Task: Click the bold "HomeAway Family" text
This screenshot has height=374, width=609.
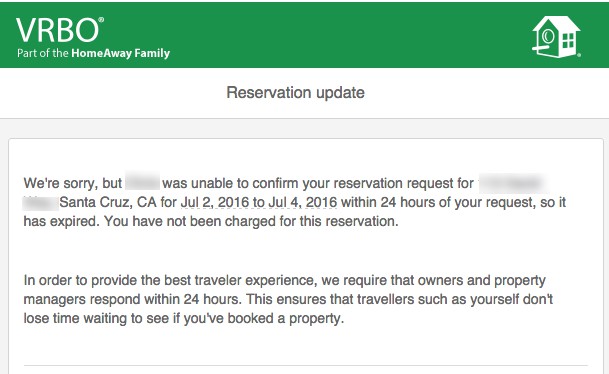Action: [x=121, y=53]
